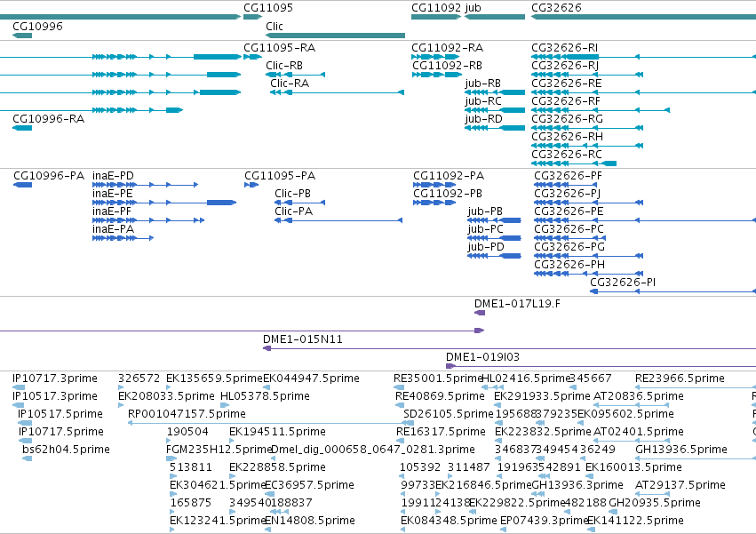Select the CG11092-RB transcript label
This screenshot has width=756, height=534.
[447, 66]
